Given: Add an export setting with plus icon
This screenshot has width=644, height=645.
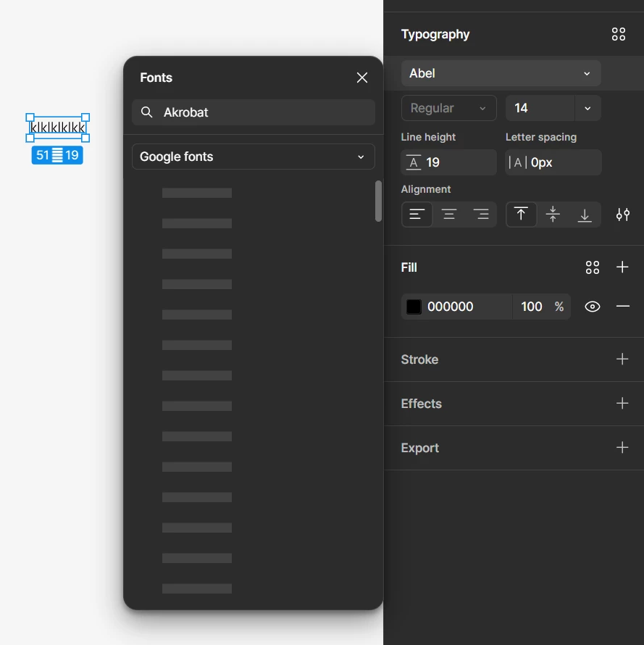Looking at the screenshot, I should (x=622, y=448).
